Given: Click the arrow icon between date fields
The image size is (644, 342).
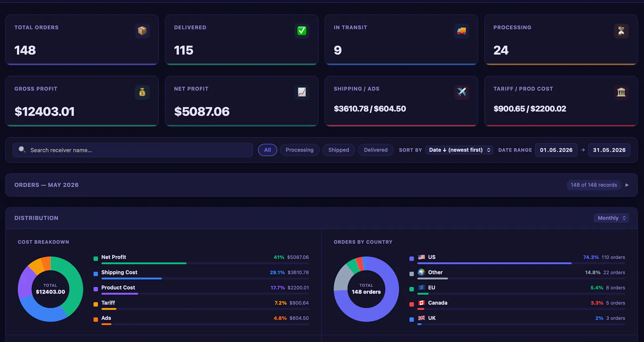Looking at the screenshot, I should point(583,150).
